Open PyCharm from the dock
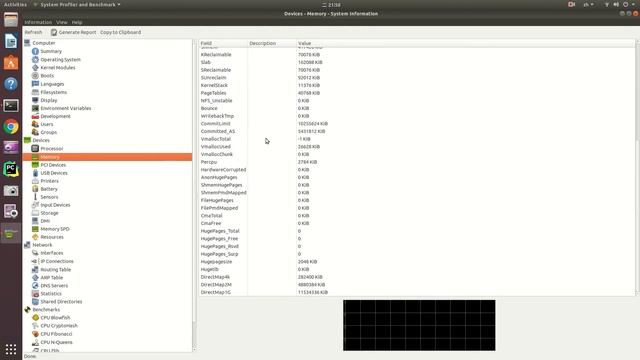640x360 pixels. click(x=11, y=169)
